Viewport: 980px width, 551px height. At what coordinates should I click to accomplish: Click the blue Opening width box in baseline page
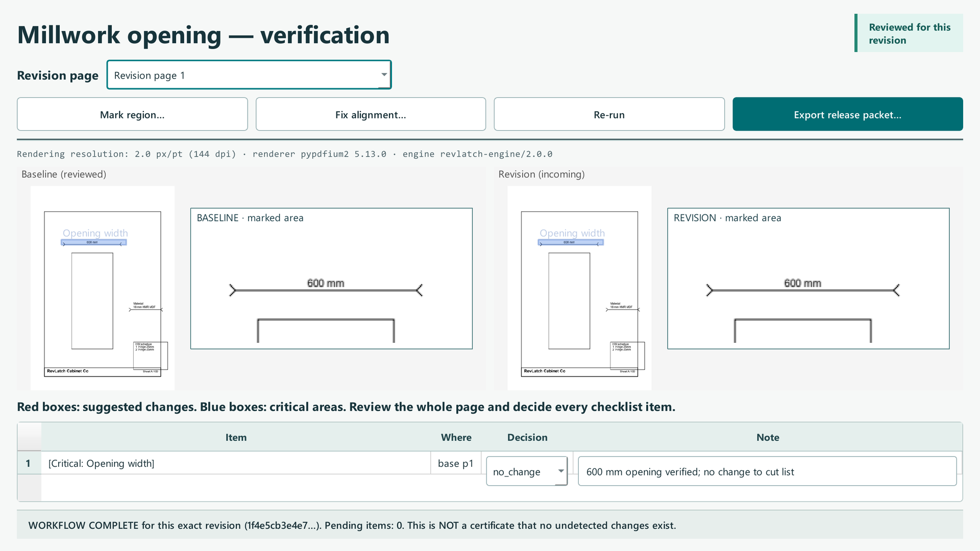[x=94, y=243]
